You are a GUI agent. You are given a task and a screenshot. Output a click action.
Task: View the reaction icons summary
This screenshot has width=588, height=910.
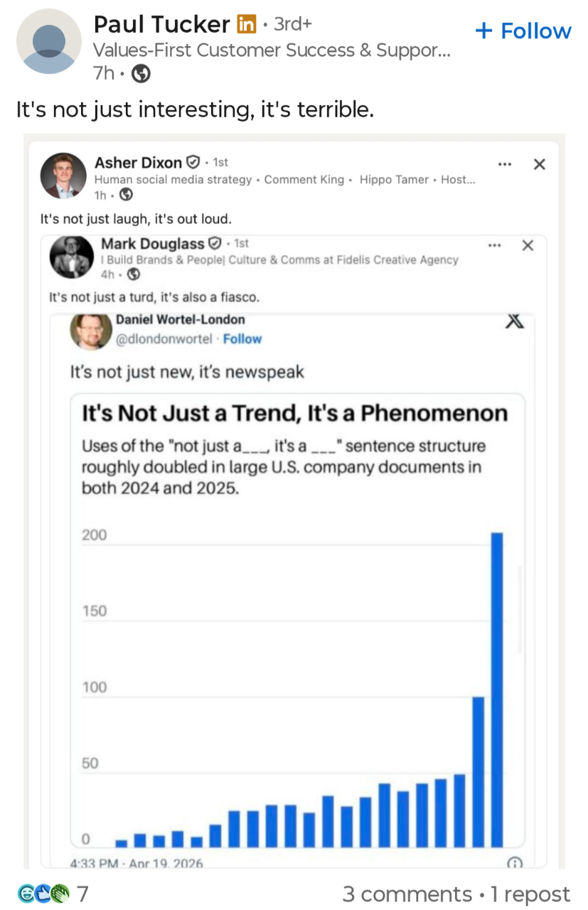tap(44, 894)
